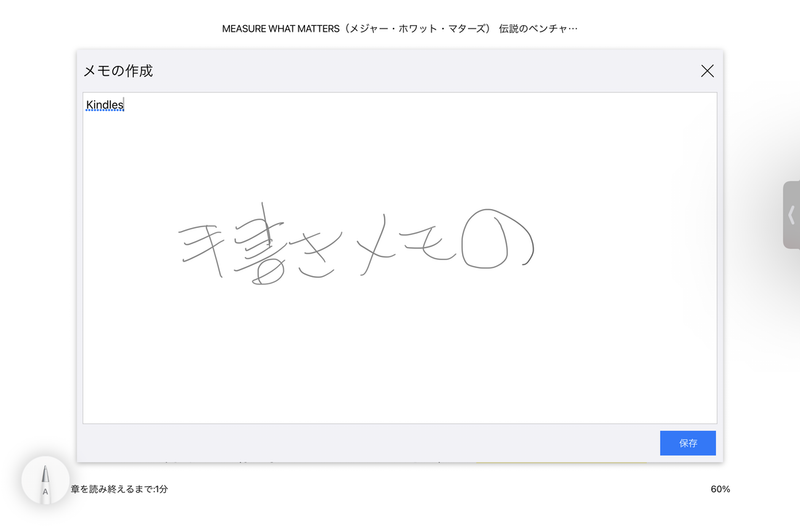Tap the book title MEASURE WHAT MATTERS

click(x=399, y=29)
